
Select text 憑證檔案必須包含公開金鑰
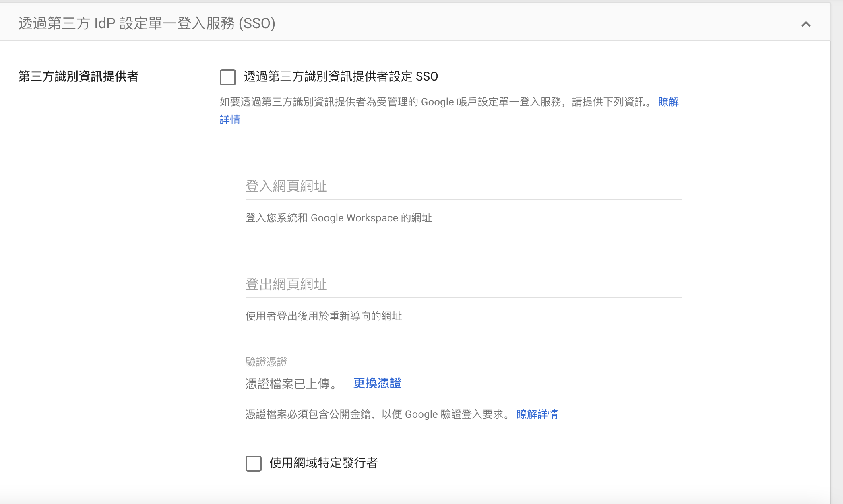click(308, 414)
